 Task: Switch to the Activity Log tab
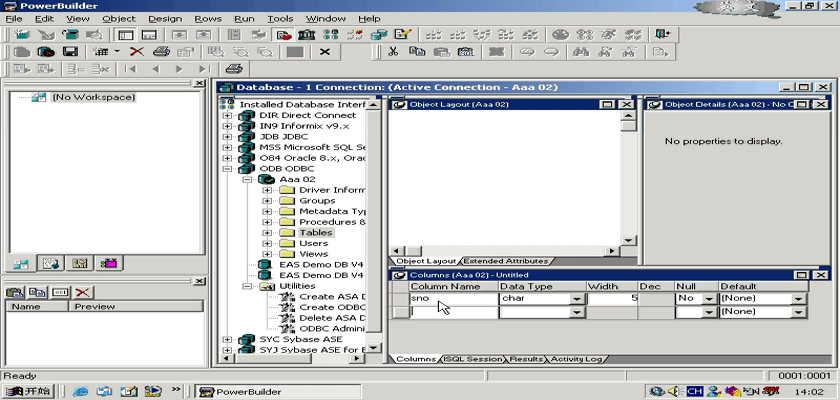click(x=576, y=359)
